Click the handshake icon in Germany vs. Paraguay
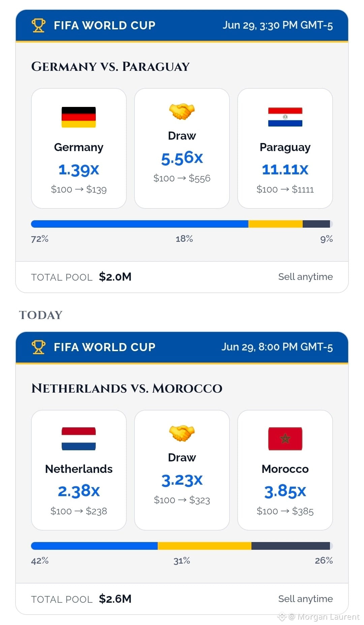Image resolution: width=364 pixels, height=625 pixels. (x=182, y=111)
